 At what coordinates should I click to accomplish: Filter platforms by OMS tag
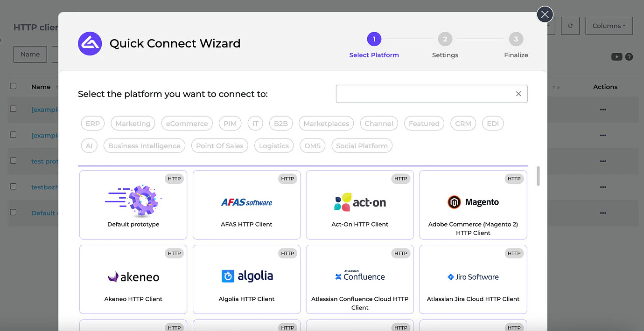pyautogui.click(x=312, y=146)
